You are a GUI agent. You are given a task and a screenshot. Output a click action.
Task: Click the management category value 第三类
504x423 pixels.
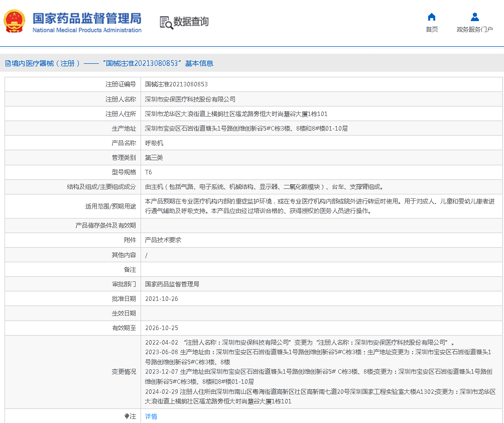tap(154, 158)
